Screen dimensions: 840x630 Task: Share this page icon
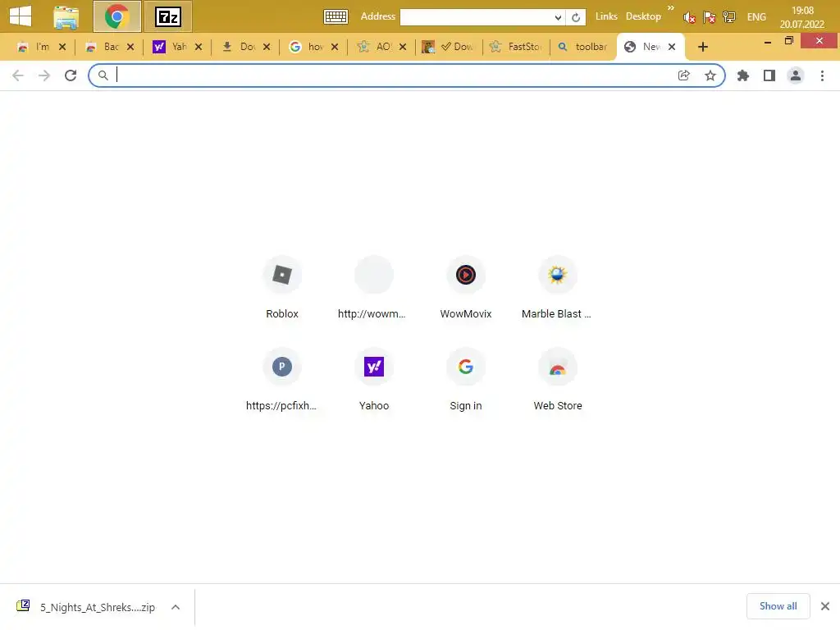tap(683, 75)
